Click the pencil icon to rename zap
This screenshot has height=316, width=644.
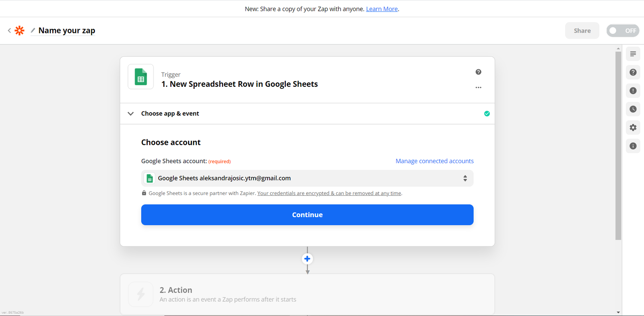[33, 31]
